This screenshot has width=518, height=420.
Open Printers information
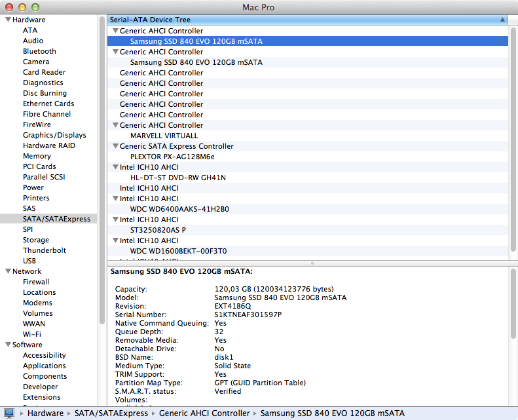click(36, 198)
